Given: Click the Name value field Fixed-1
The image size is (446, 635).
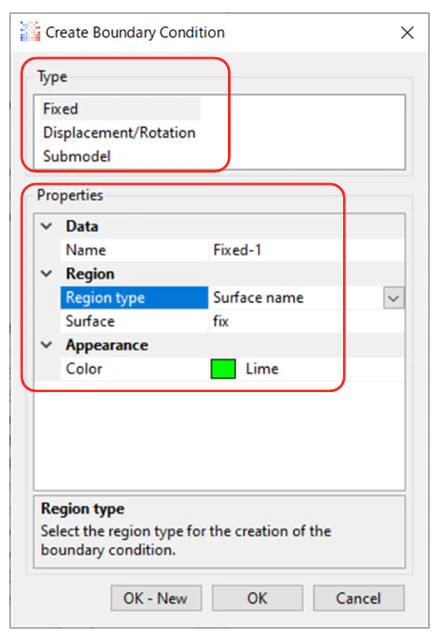Looking at the screenshot, I should pyautogui.click(x=306, y=250).
